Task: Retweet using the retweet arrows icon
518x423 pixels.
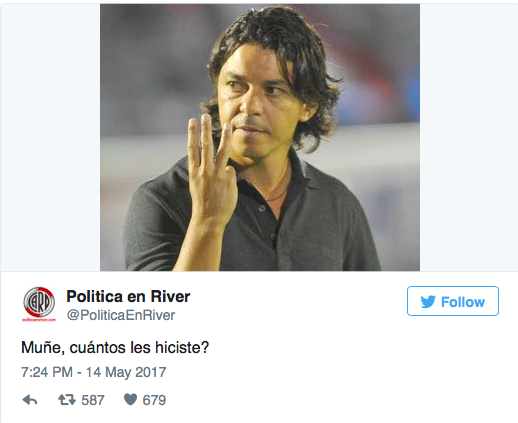Action: pyautogui.click(x=67, y=399)
